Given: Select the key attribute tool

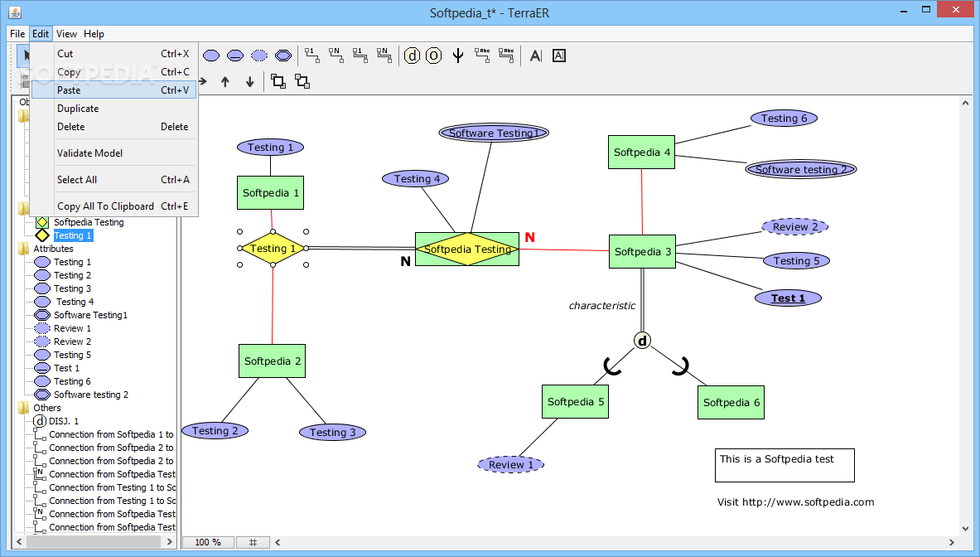Looking at the screenshot, I should pos(235,56).
